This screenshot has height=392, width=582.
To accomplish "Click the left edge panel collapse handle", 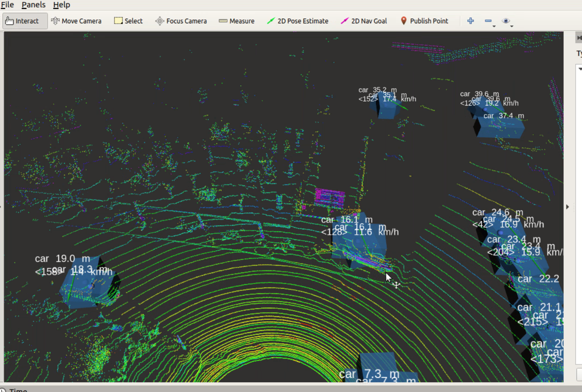I will point(1,207).
